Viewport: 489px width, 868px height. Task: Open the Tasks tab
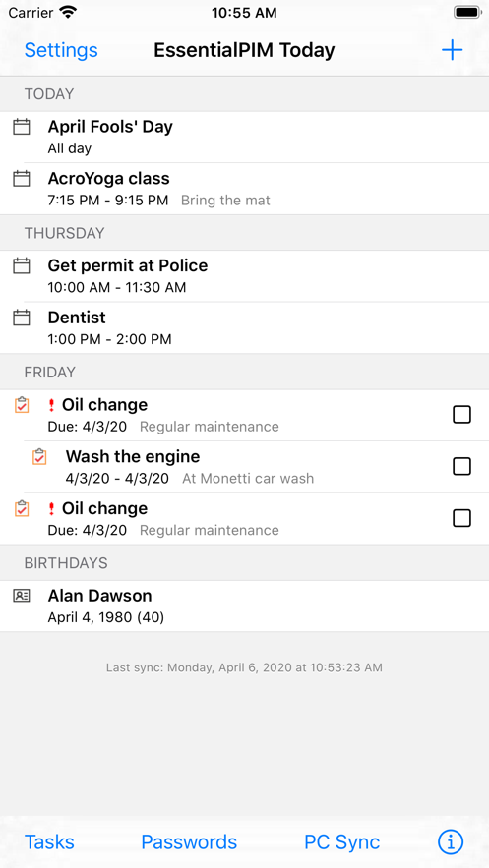click(49, 842)
